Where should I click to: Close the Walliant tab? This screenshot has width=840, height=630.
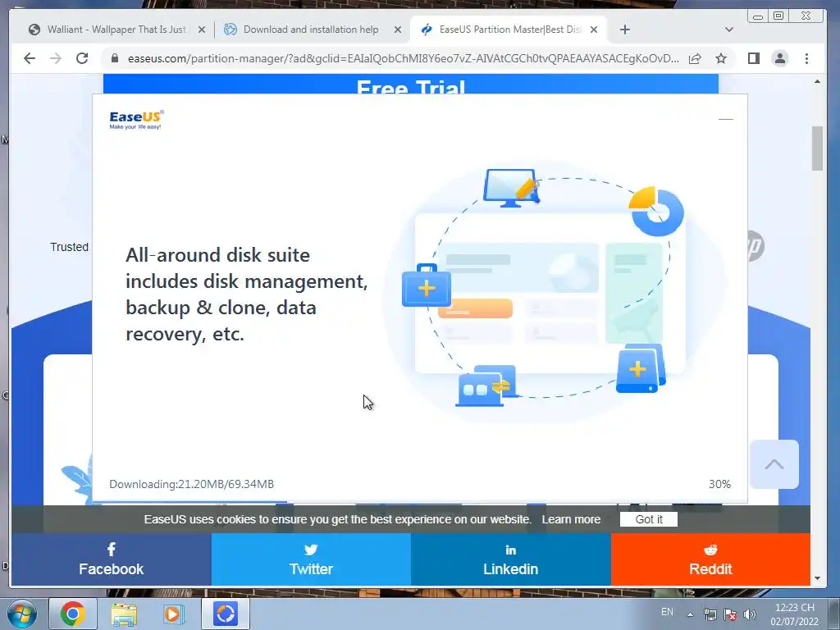pos(202,30)
